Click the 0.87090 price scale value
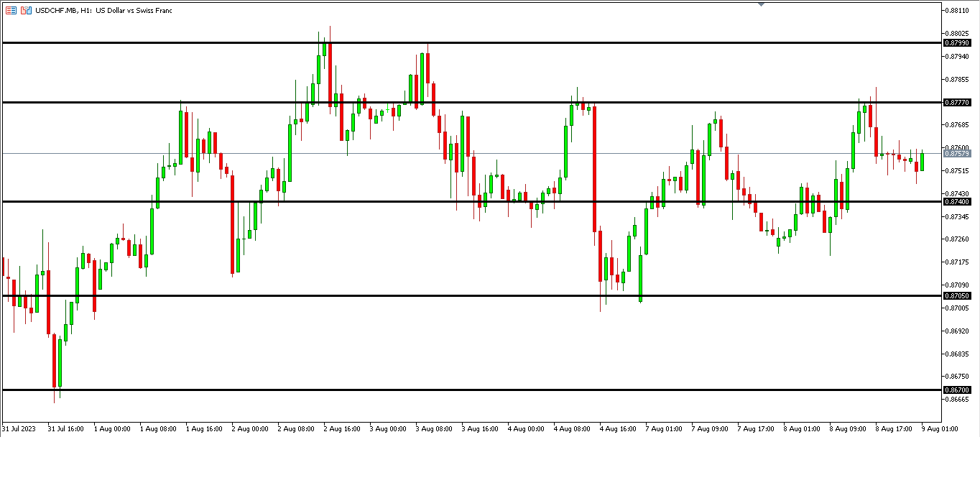The image size is (980, 483). (x=958, y=285)
